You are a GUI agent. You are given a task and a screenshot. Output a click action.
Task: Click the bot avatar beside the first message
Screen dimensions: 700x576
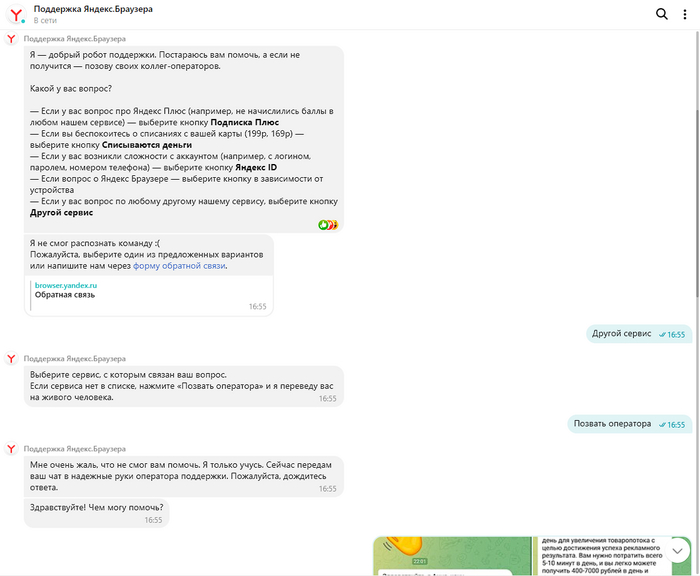(11, 39)
